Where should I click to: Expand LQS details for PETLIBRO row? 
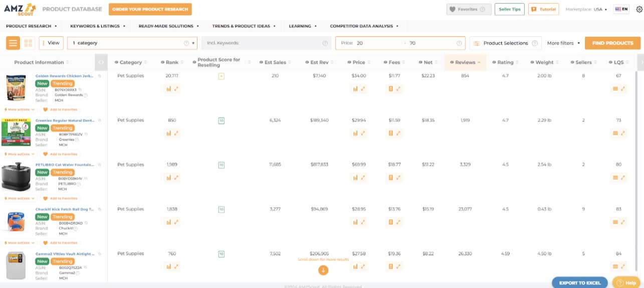623,178
